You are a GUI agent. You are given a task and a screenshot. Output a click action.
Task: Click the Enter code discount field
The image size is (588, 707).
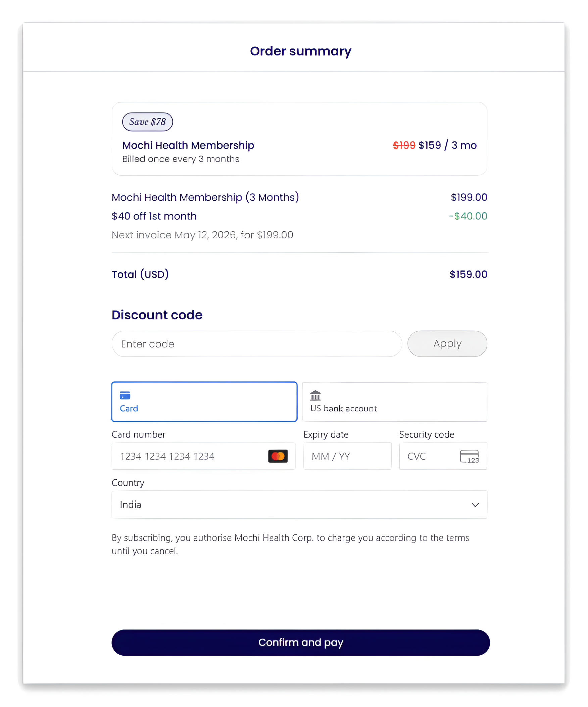click(x=256, y=344)
